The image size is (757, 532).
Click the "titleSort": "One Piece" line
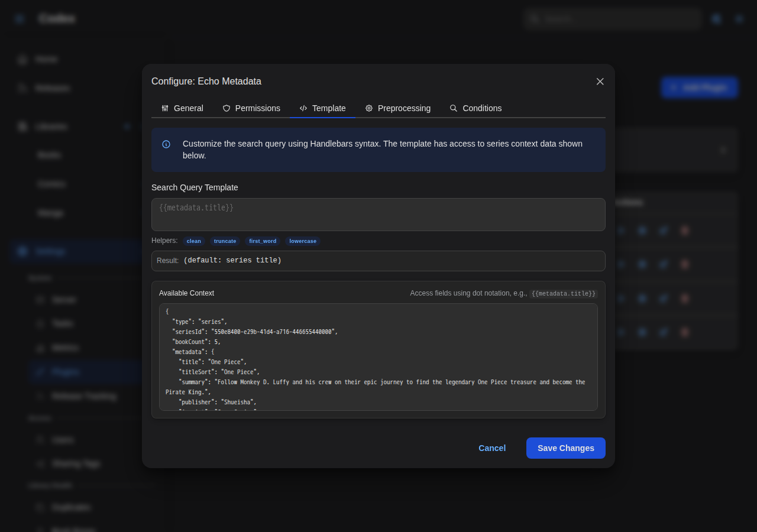coord(219,372)
